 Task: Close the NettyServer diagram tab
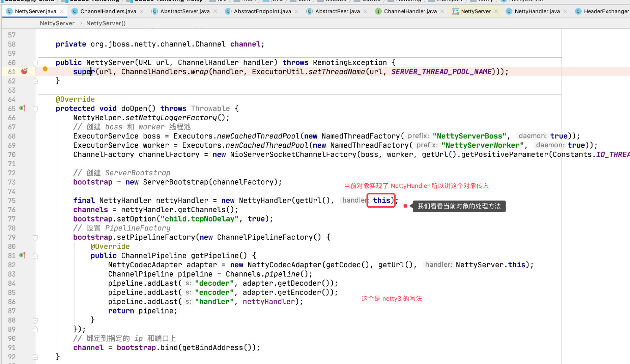tap(496, 11)
